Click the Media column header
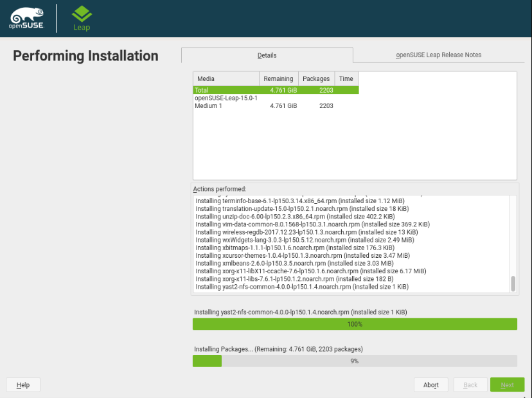 226,79
